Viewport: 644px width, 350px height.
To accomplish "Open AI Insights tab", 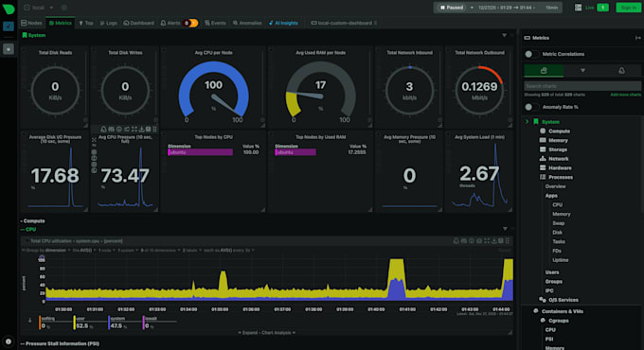I will (x=283, y=23).
